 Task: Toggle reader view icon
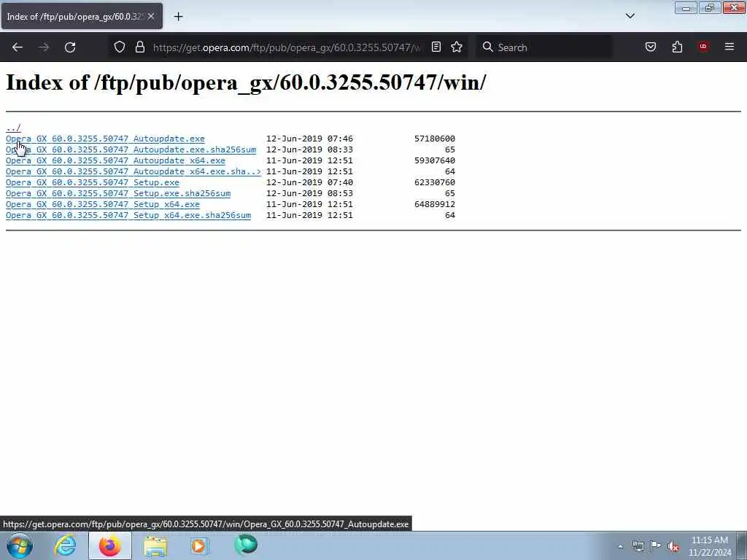(436, 47)
